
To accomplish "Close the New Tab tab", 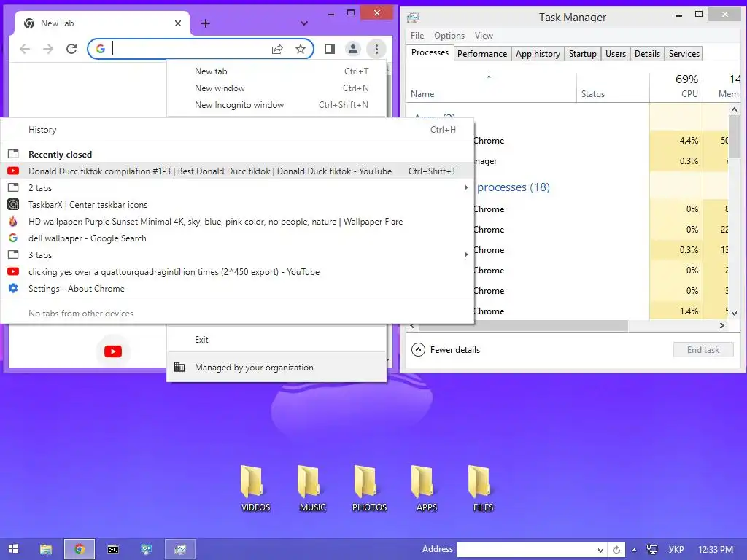I will 178,23.
